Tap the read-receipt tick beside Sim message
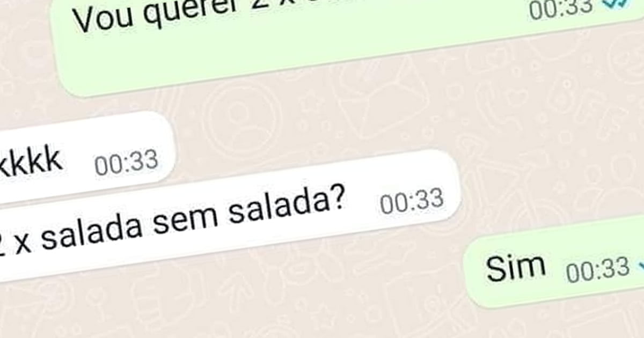The image size is (644, 338). 640,264
